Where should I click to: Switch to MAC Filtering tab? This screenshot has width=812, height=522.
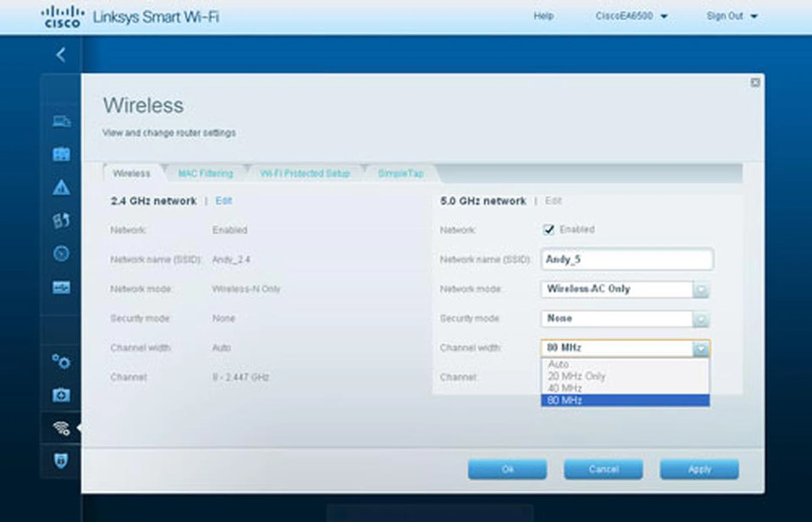tap(206, 173)
